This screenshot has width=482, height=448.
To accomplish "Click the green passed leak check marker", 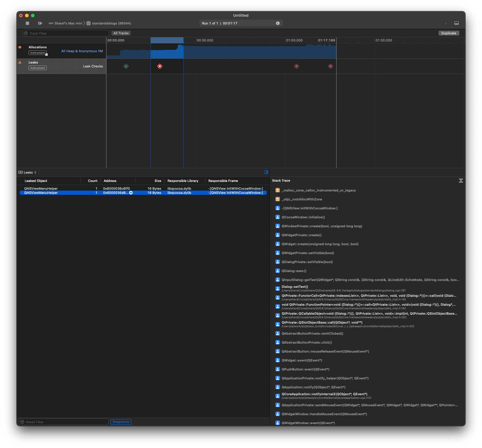I will [x=126, y=66].
